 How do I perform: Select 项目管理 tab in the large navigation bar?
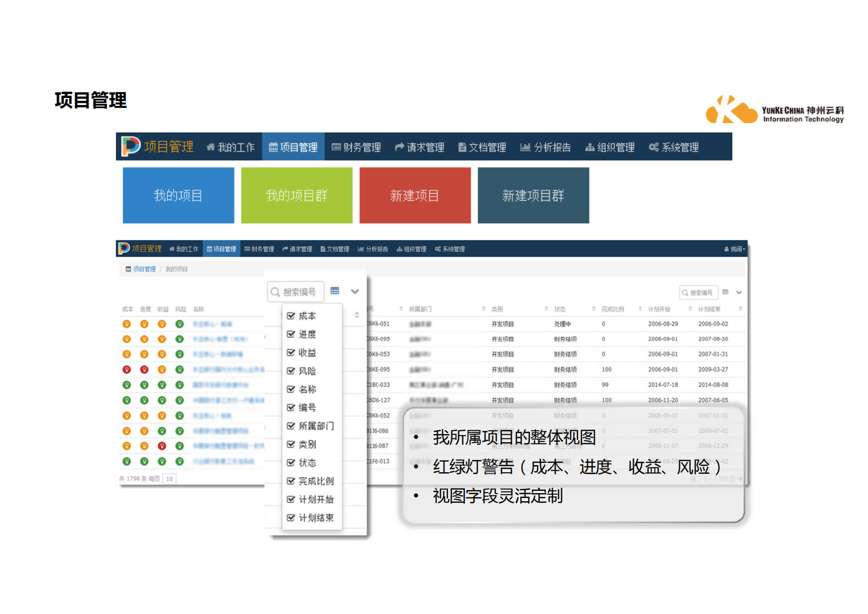293,147
